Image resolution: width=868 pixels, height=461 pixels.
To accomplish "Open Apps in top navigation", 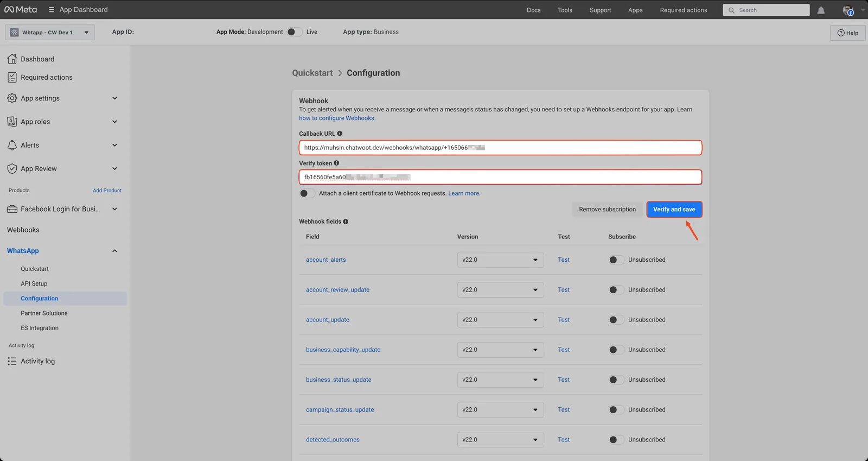I will [635, 10].
